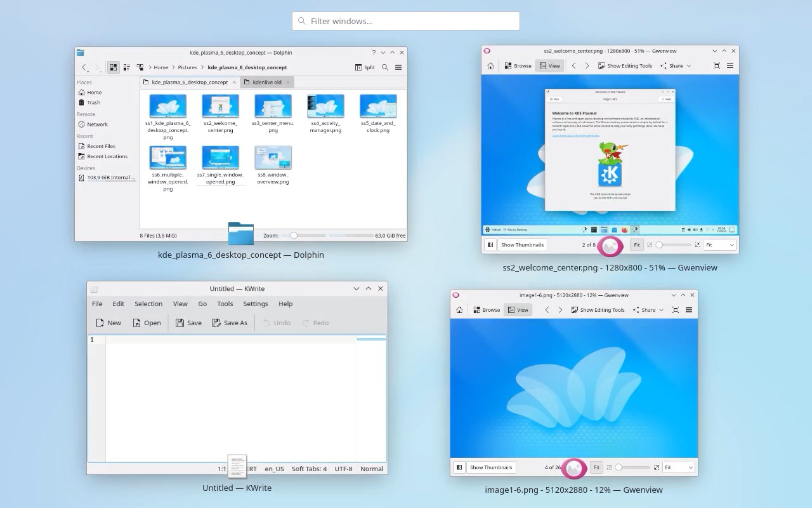
Task: Click Pictures in Dolphin's breadcrumb path
Action: point(188,67)
